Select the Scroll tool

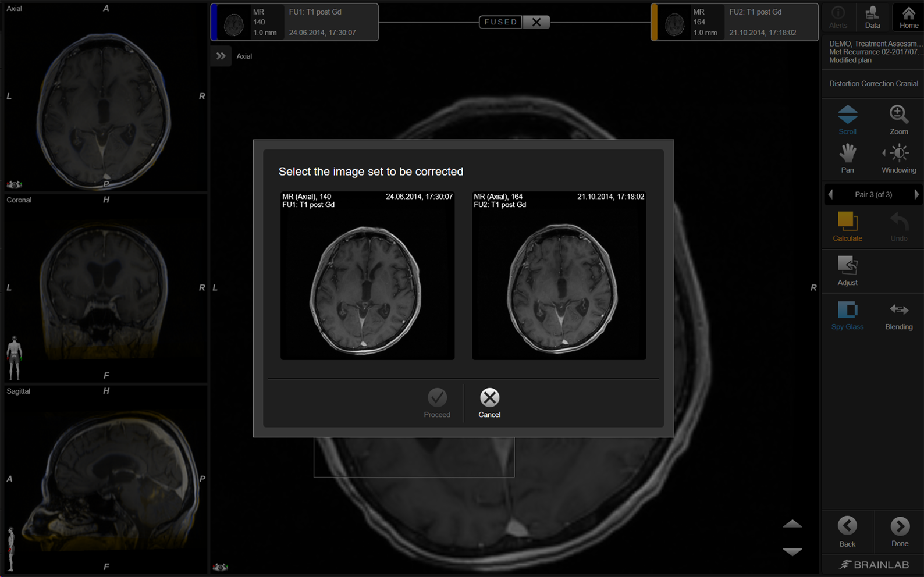coord(847,120)
